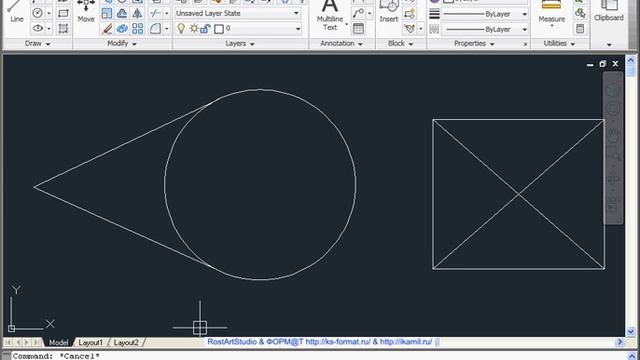Click the Trim tool icon
Image resolution: width=640 pixels, height=360 pixels.
155,13
